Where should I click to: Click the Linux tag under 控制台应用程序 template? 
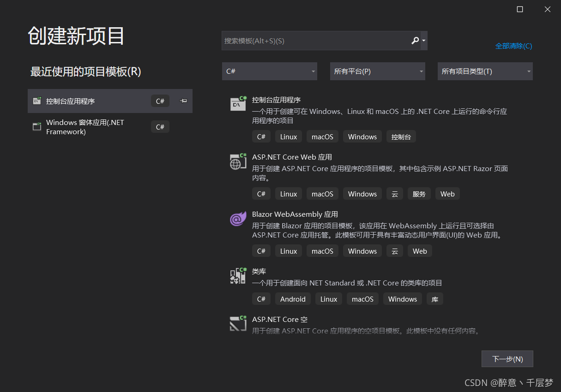(289, 137)
